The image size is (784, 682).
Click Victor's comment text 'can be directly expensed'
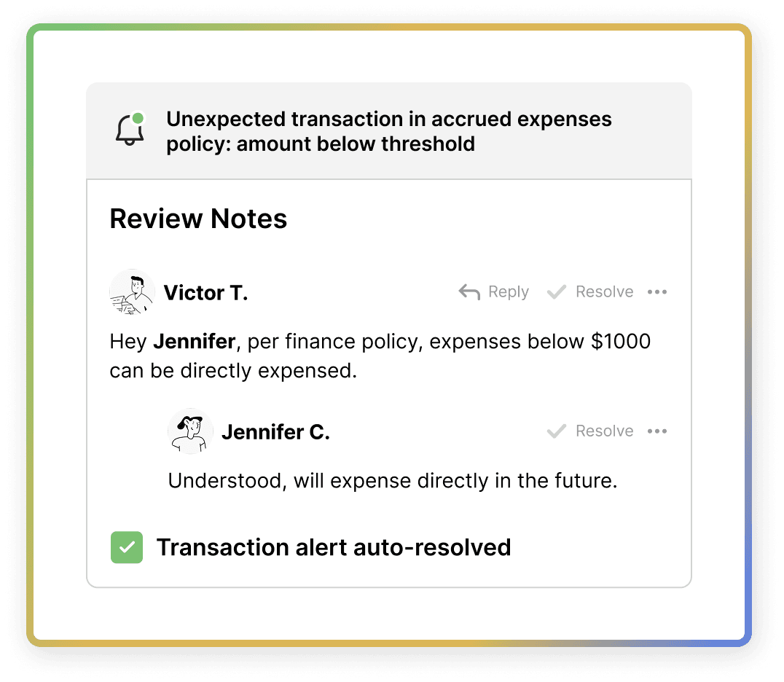[x=233, y=371]
